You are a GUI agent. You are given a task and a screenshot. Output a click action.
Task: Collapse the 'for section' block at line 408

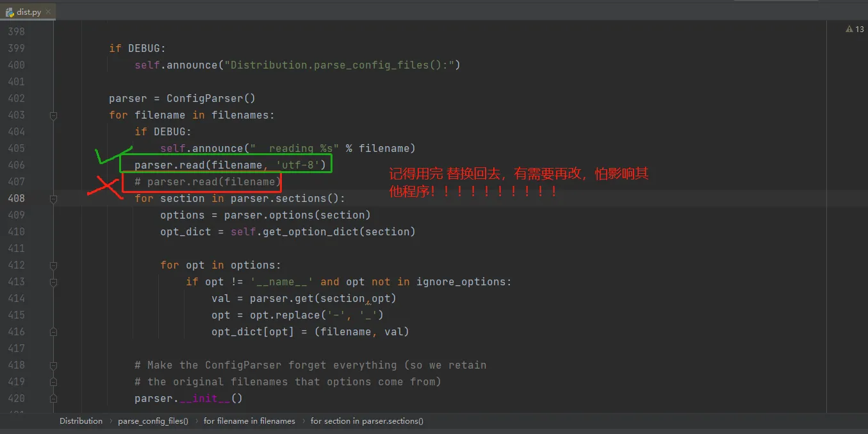(54, 199)
